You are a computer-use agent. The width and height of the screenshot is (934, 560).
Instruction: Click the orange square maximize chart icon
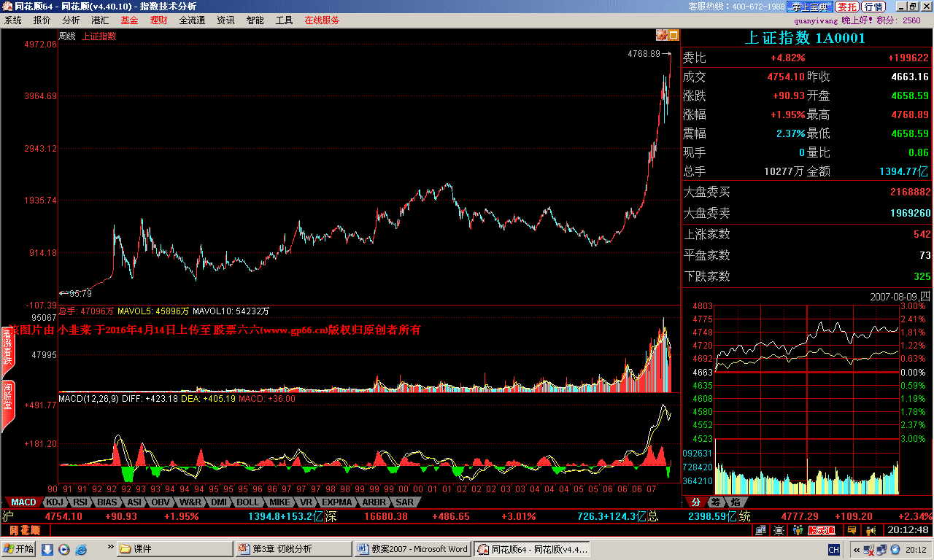[674, 34]
